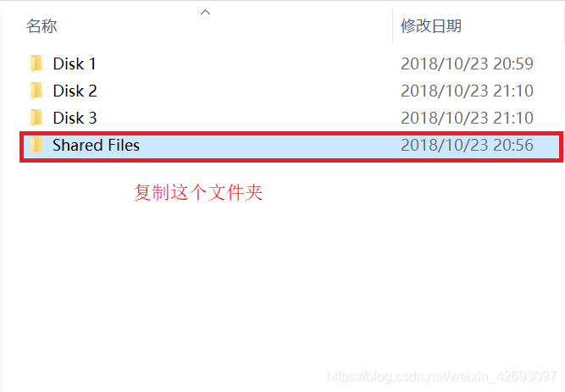This screenshot has width=565, height=392.
Task: Select the Disk 3 folder name
Action: (x=75, y=118)
